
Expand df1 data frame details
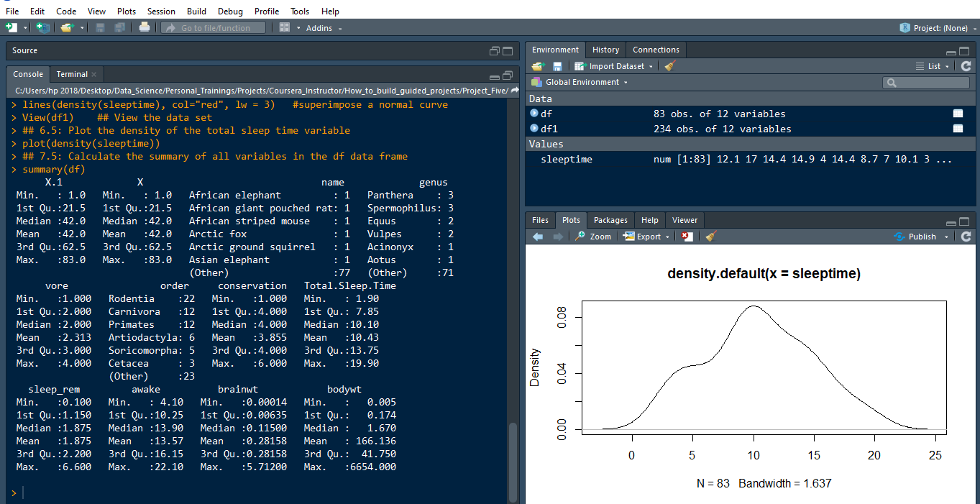(x=534, y=129)
